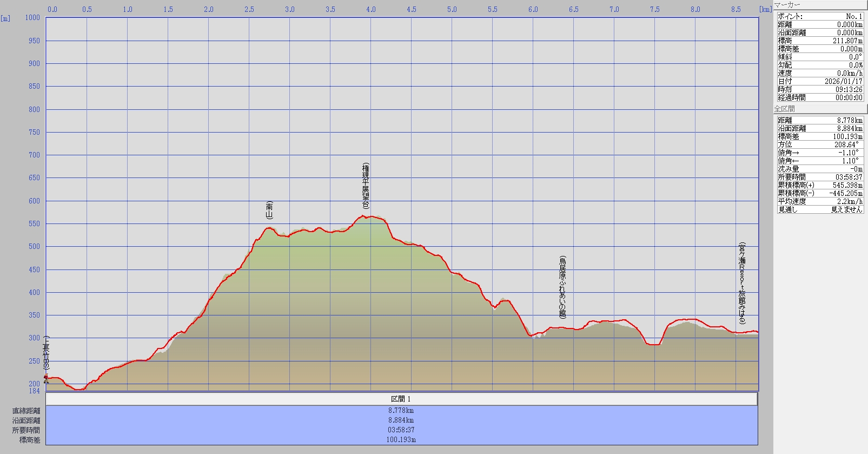Viewport: 868px width, 454px height.
Task: Collapse the 全区間 panel header
Action: pyautogui.click(x=819, y=109)
